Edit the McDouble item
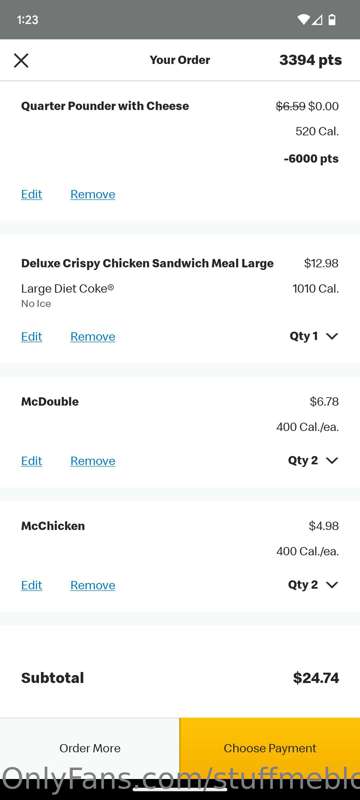This screenshot has width=360, height=800. (32, 461)
